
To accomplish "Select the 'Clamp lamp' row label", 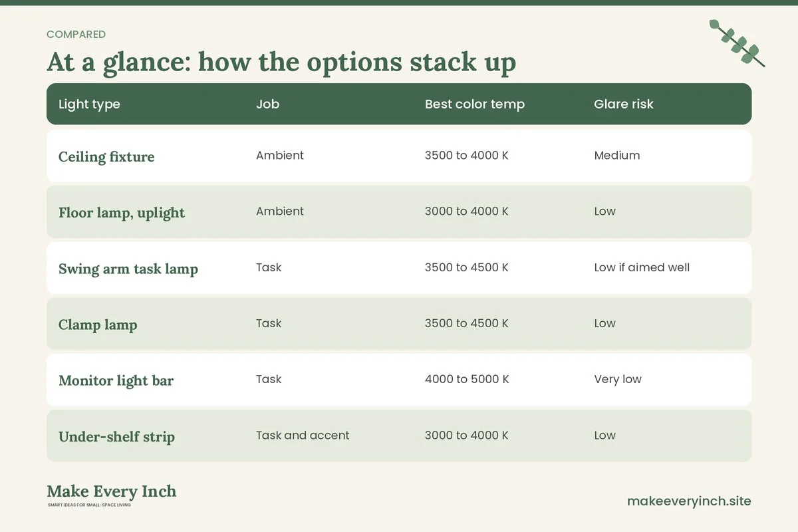I will [x=98, y=325].
